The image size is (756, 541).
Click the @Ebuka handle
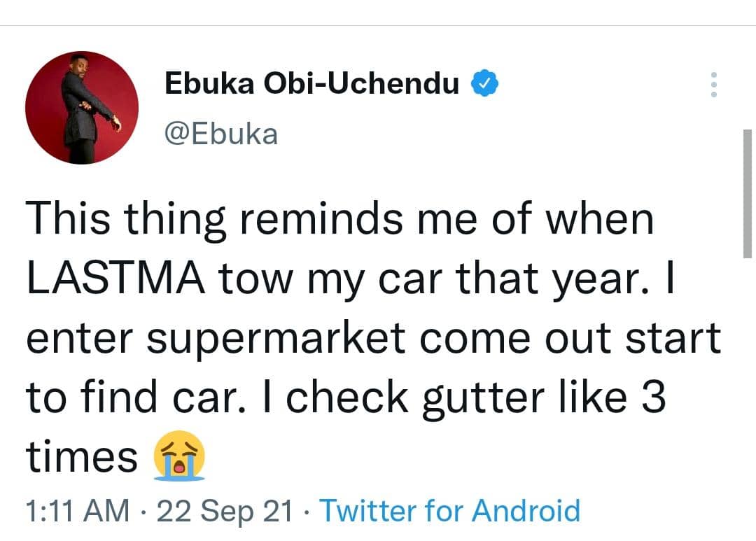221,134
